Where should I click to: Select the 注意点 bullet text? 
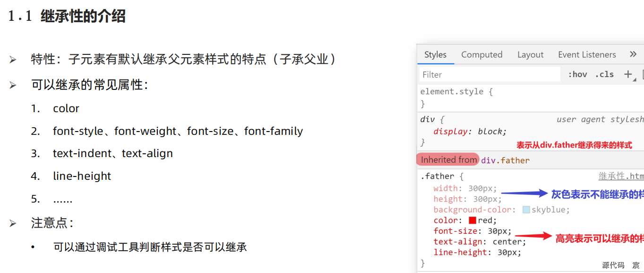(x=52, y=223)
